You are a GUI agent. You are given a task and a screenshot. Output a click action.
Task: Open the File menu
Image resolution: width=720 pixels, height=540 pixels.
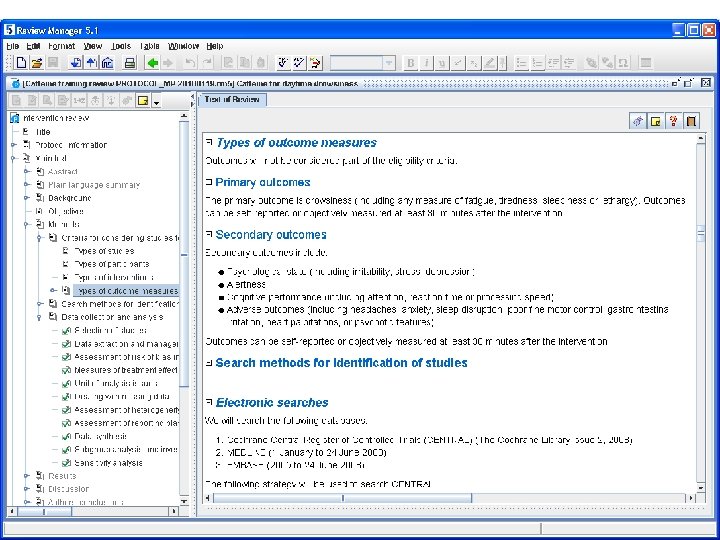point(12,46)
